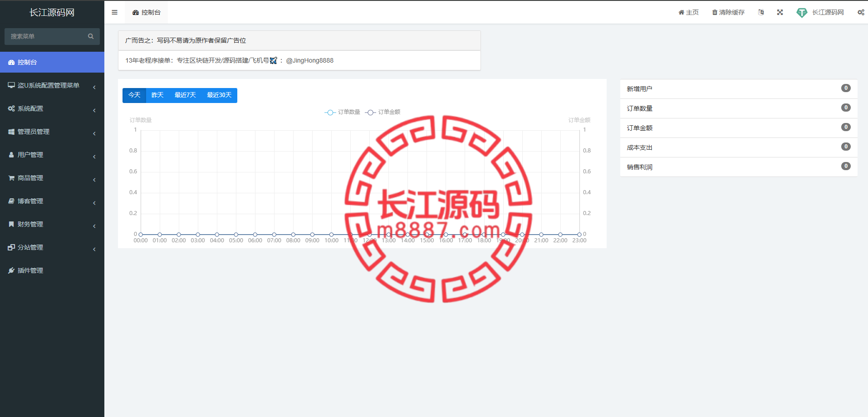The image size is (868, 417).
Task: Toggle 订单金额 series in chart legend
Action: coord(383,112)
